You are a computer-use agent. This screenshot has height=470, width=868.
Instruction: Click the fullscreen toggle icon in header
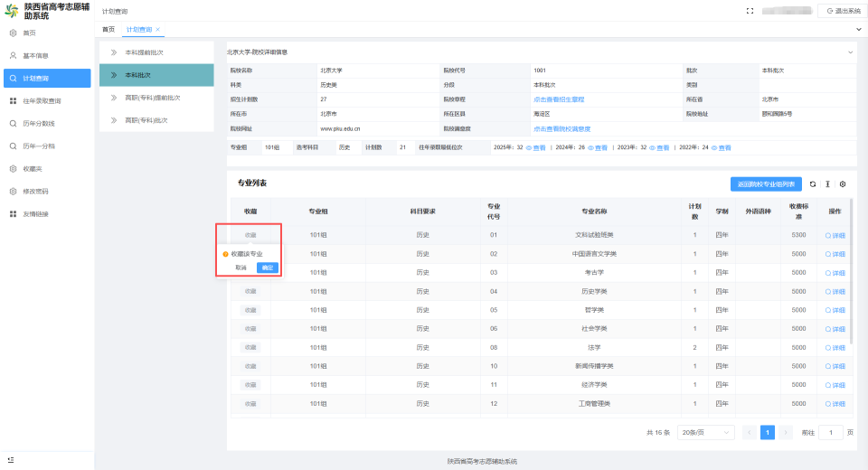coord(750,11)
